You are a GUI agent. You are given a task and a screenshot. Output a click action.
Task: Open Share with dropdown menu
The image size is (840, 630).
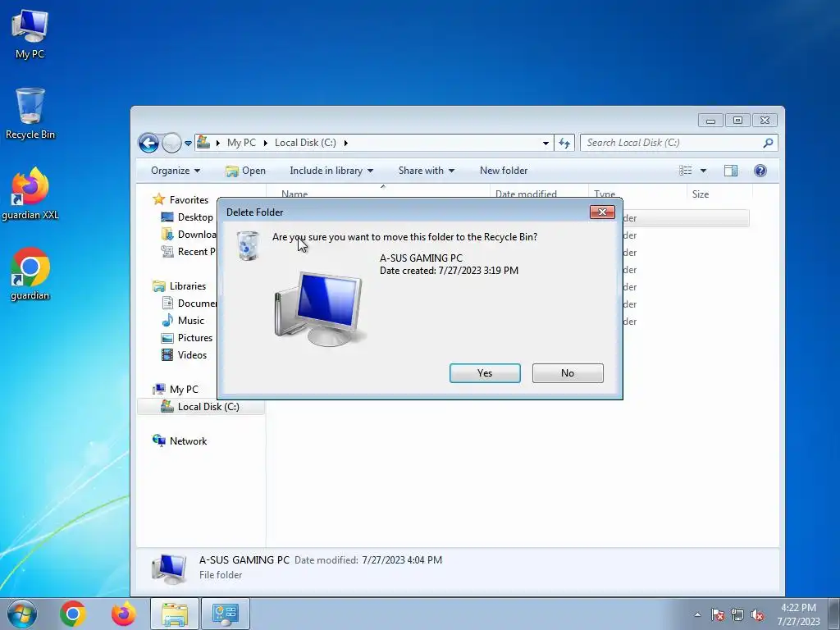click(x=427, y=171)
